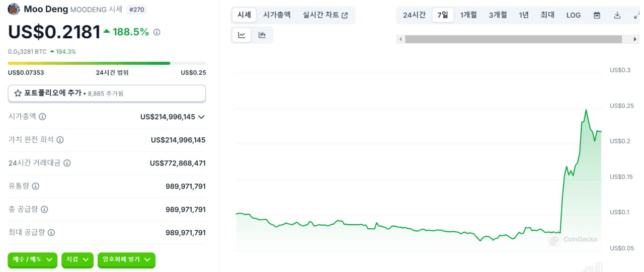
Task: Open the 지갑 dropdown
Action: [x=77, y=259]
